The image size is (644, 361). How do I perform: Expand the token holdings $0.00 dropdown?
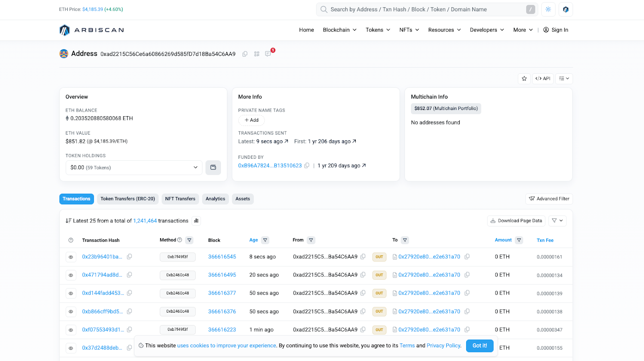134,168
